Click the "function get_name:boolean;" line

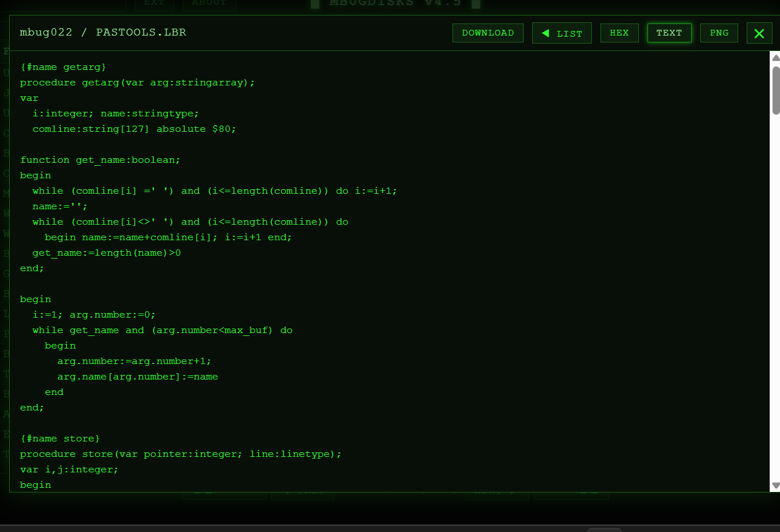point(100,160)
